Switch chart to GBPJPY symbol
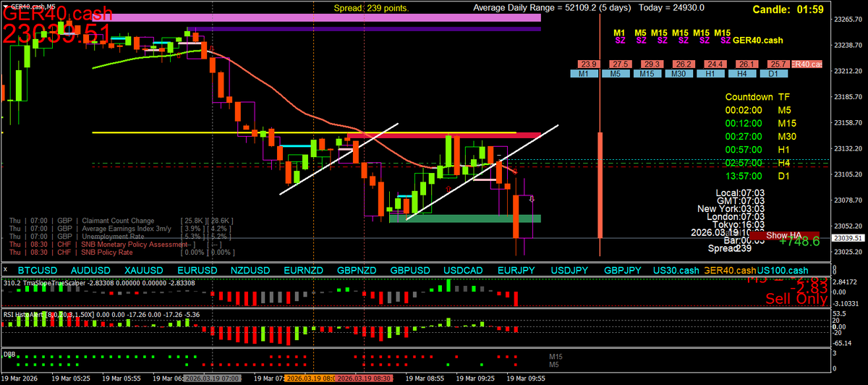This screenshot has width=868, height=385. tap(623, 270)
